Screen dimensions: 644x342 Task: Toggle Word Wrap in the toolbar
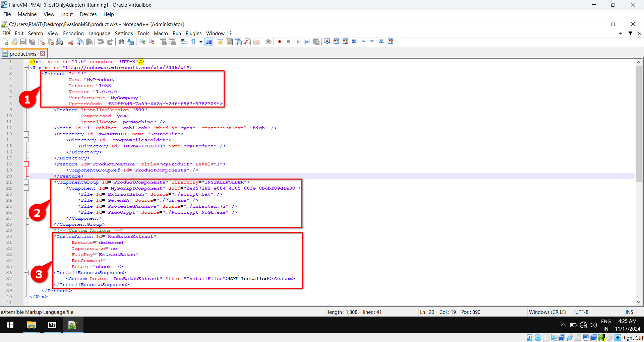pos(184,42)
